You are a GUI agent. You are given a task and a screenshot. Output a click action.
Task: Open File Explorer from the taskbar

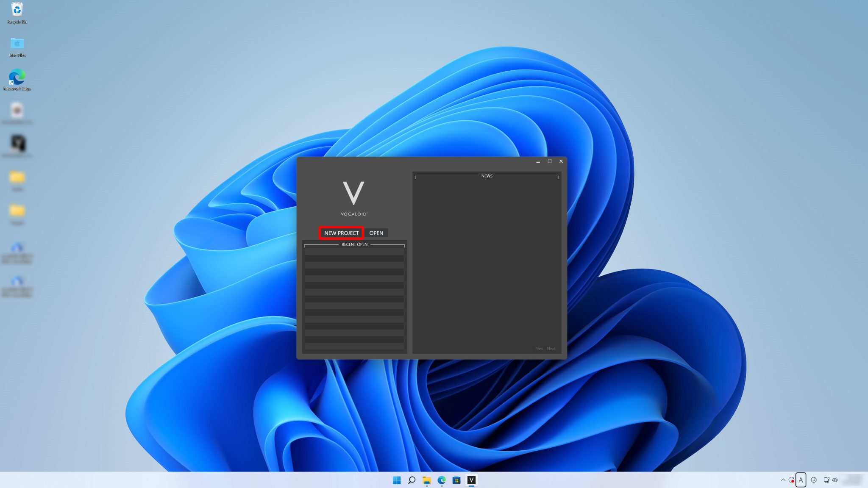pos(426,480)
